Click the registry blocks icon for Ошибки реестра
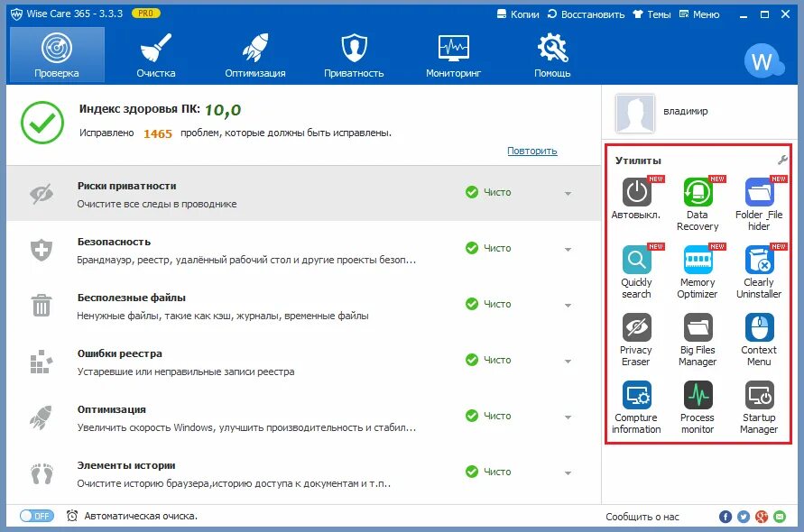The width and height of the screenshot is (804, 532). (42, 362)
